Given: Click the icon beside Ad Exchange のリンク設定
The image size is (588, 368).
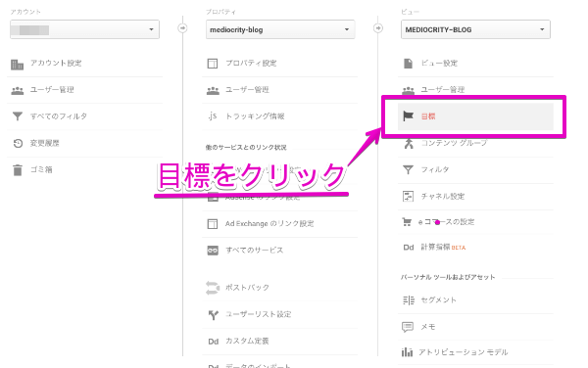Looking at the screenshot, I should [213, 224].
